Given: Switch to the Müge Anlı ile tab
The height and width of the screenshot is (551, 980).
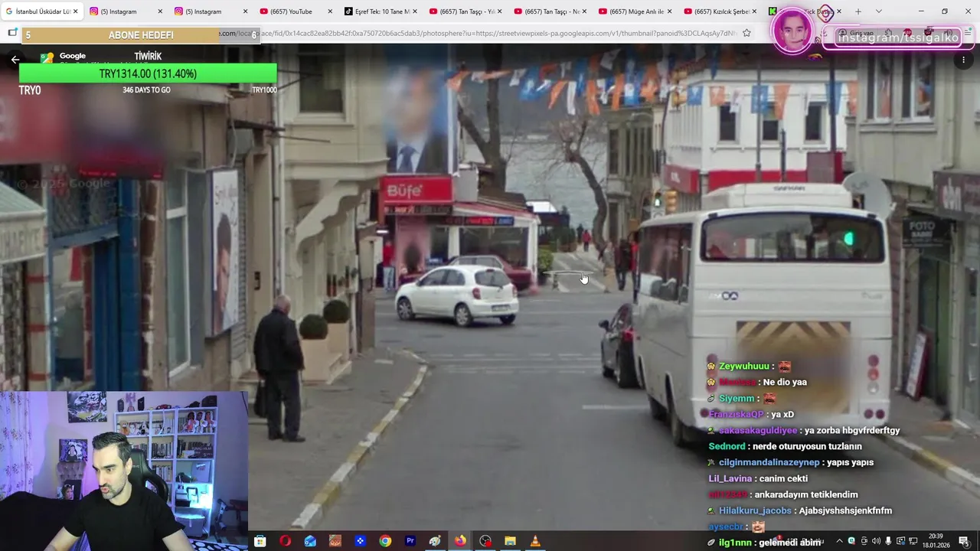Looking at the screenshot, I should point(635,11).
